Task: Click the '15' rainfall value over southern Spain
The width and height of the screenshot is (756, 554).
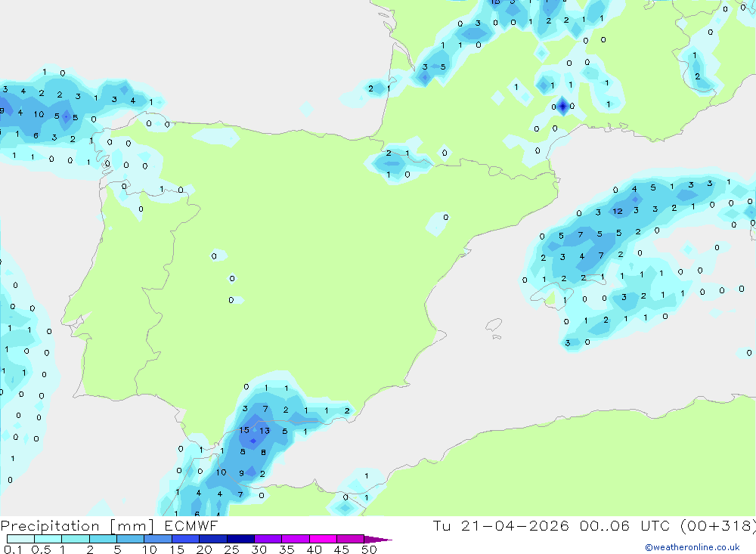Action: 244,429
